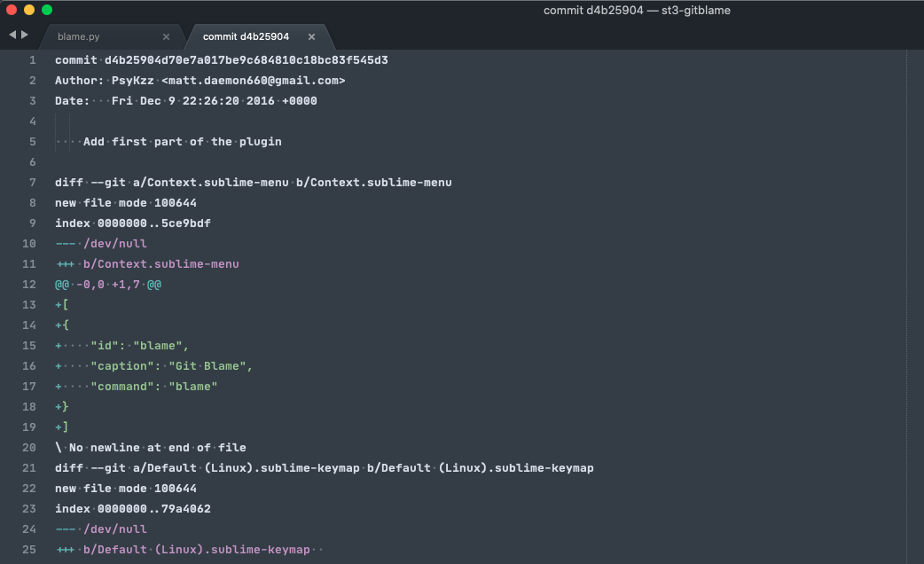Click the +++ b/Default (Linux).sublime-keymap line
Viewport: 924px width, 564px height.
click(183, 550)
